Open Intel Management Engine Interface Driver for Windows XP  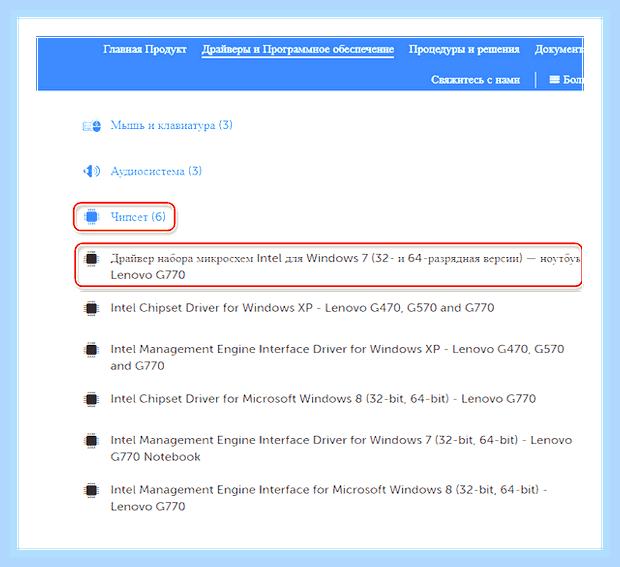point(337,357)
